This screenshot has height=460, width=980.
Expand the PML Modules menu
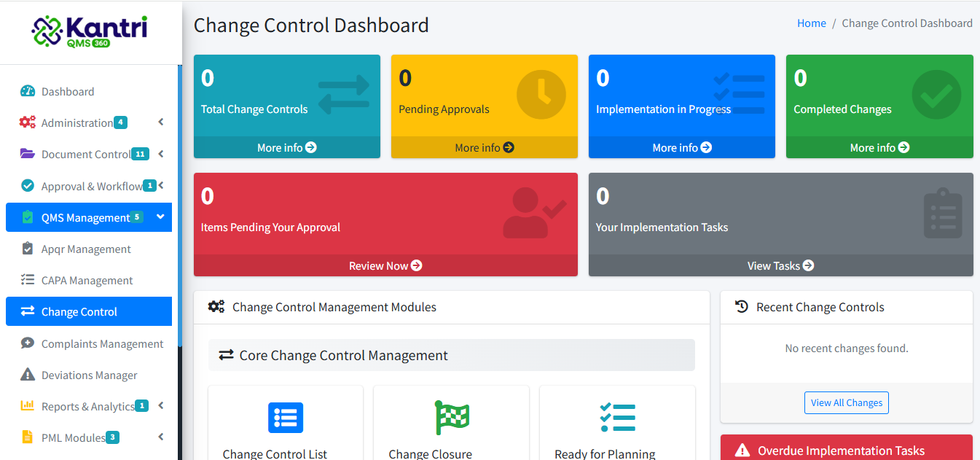tap(160, 437)
